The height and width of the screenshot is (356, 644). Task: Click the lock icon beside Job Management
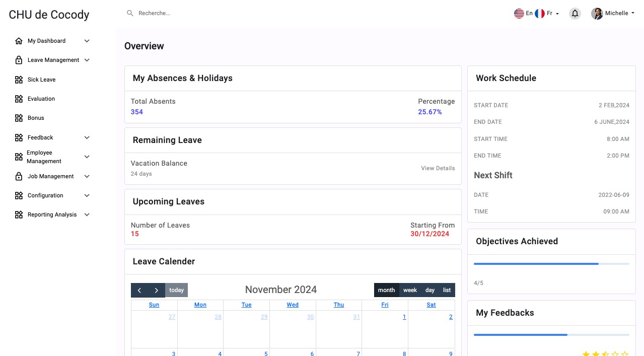19,176
